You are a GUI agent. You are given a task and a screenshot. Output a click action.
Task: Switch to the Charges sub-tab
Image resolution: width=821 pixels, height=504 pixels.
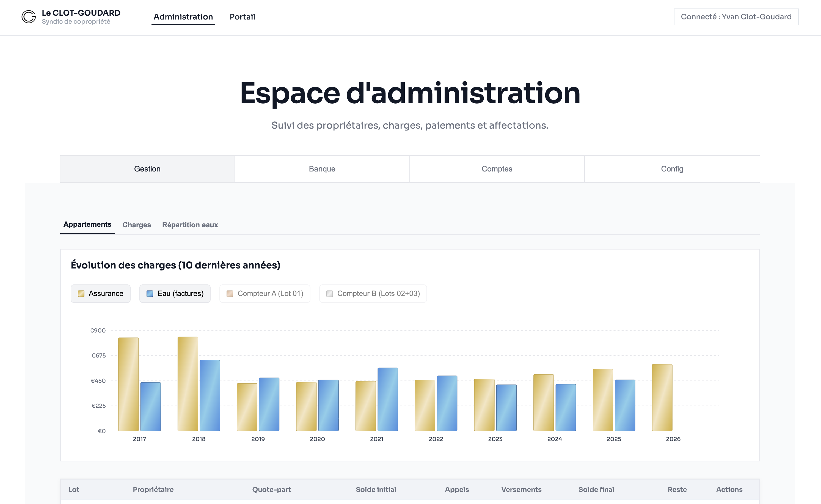136,225
